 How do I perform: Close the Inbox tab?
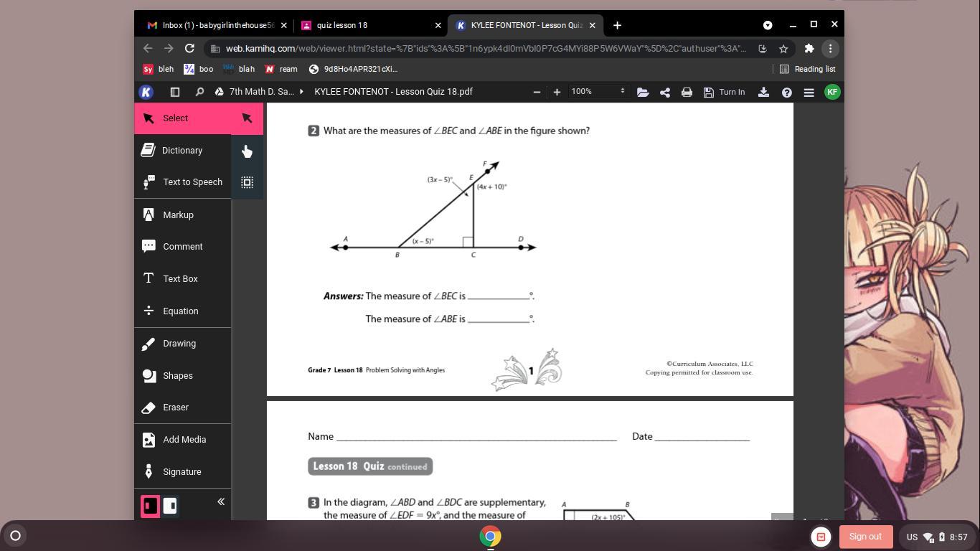(x=283, y=25)
